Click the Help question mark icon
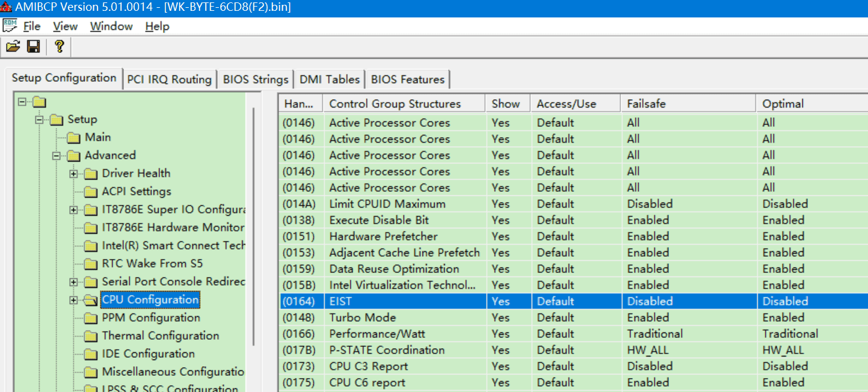This screenshot has width=868, height=392. [x=59, y=46]
